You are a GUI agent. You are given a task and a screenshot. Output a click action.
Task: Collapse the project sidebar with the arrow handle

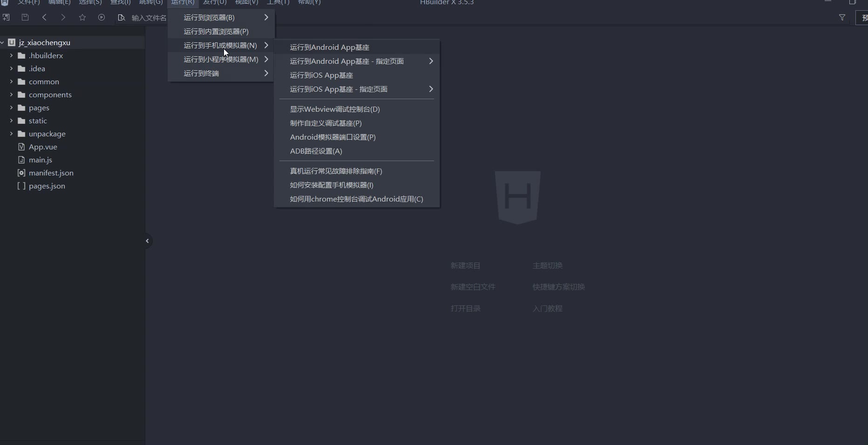(x=147, y=241)
